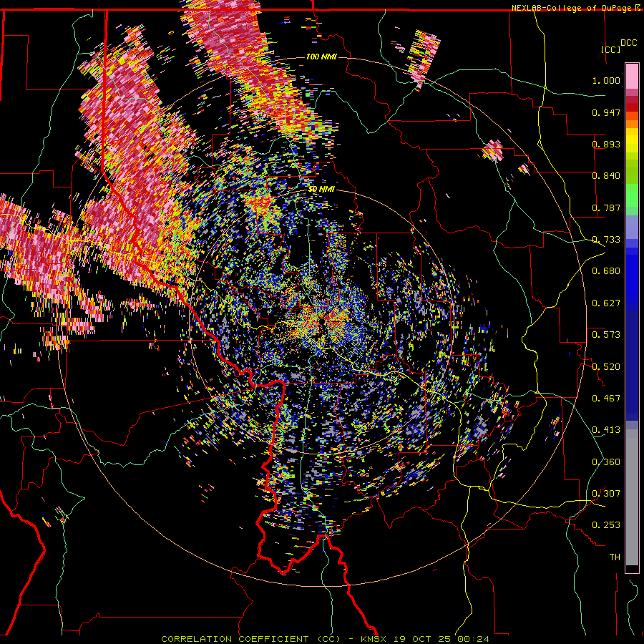Select the 0.733 legend value
644x644 pixels.
[606, 240]
